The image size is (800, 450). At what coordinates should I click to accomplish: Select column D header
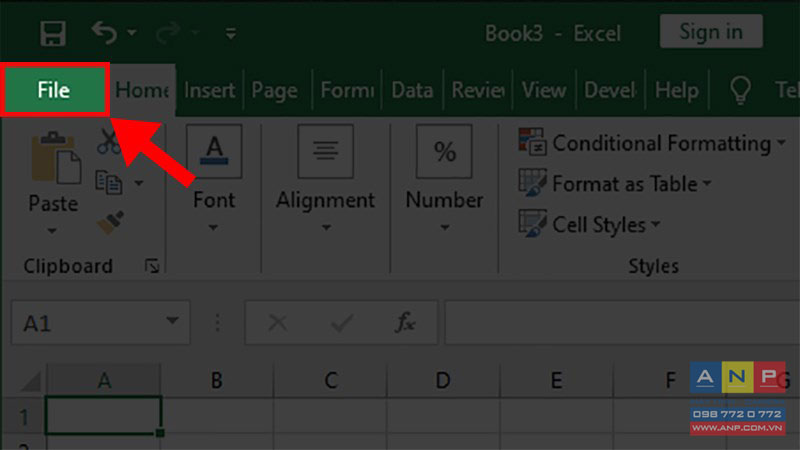coord(443,380)
